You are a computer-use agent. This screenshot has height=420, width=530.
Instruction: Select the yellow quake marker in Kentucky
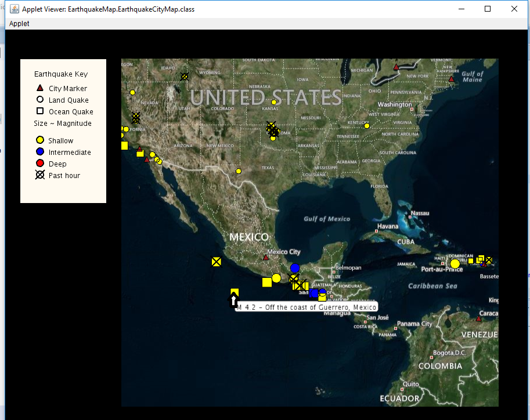click(x=367, y=126)
